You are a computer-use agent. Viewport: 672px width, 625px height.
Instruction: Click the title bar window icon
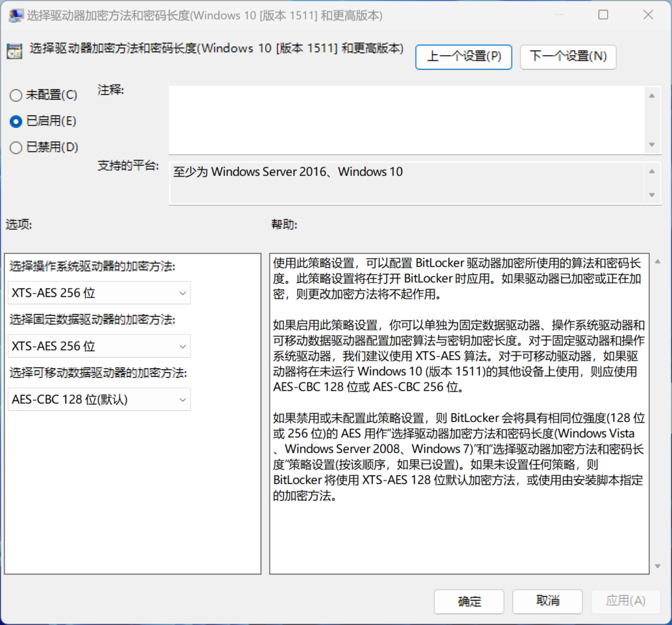tap(14, 14)
